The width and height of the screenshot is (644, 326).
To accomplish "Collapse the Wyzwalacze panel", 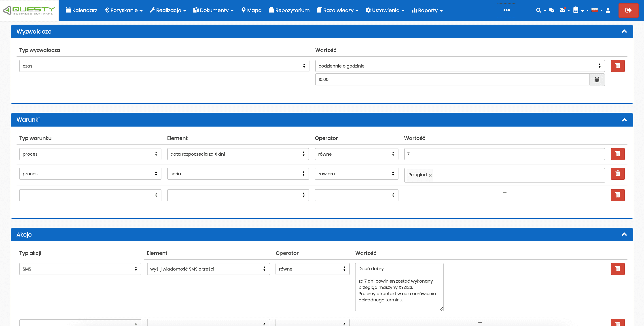I will pyautogui.click(x=624, y=32).
